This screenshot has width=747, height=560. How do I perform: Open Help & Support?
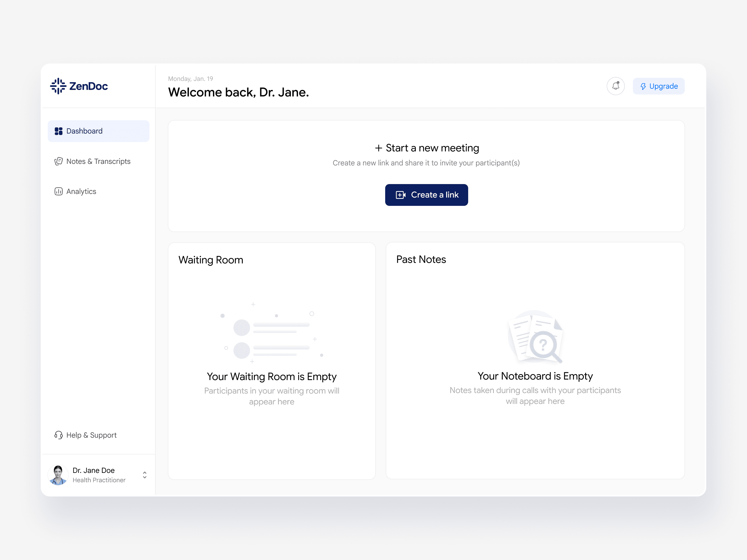pyautogui.click(x=91, y=435)
